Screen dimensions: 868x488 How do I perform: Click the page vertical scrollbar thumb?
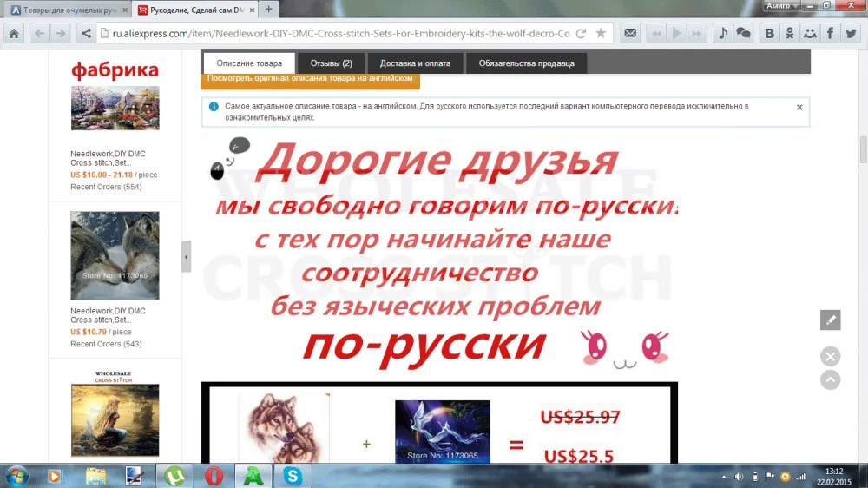click(x=863, y=149)
